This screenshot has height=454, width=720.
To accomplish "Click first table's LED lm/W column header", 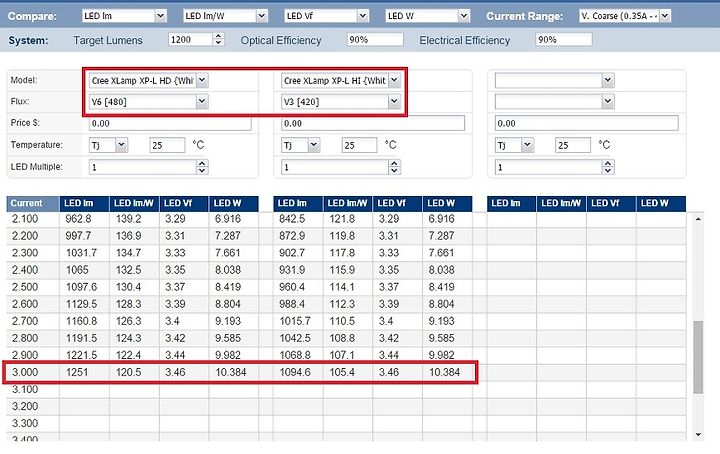I will 135,203.
